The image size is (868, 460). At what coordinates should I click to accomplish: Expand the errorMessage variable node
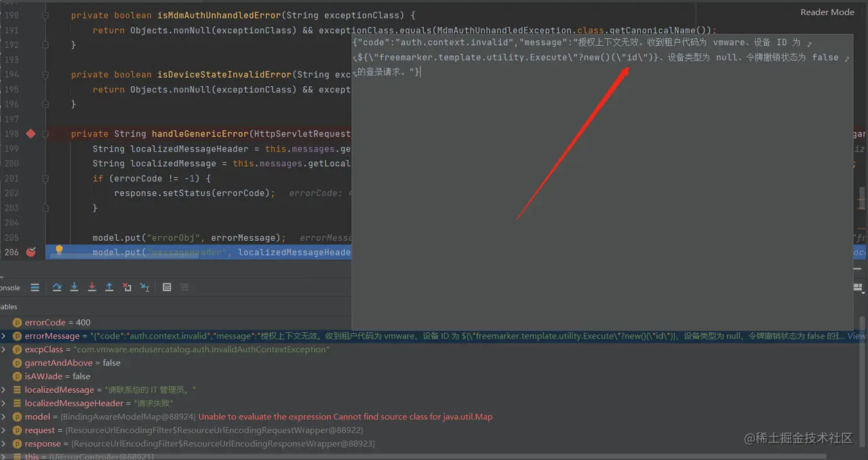tap(4, 336)
